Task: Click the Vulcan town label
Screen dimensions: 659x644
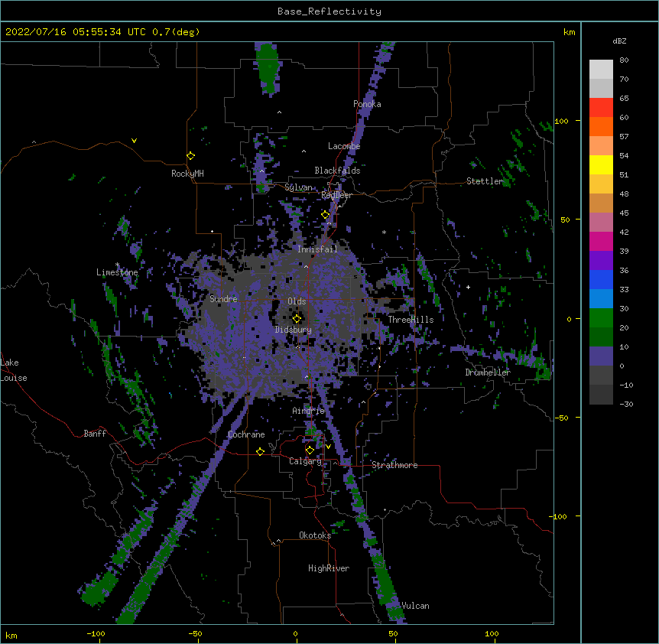Action: coord(415,606)
